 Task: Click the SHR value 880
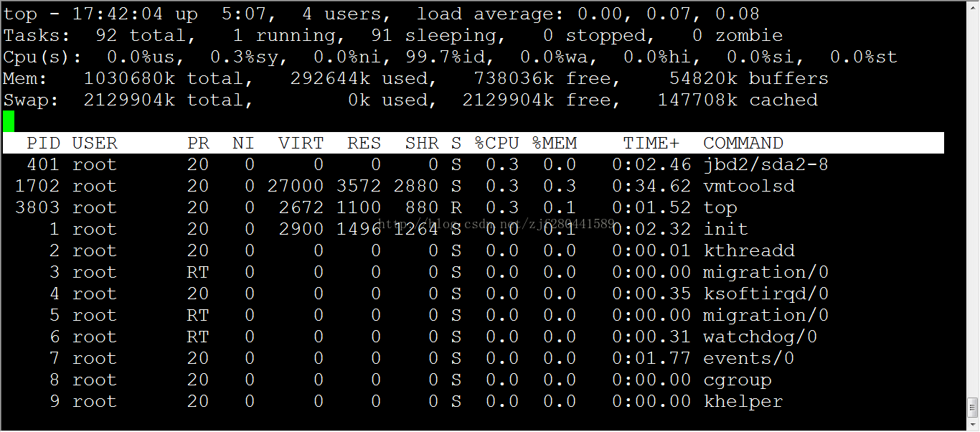click(x=422, y=207)
